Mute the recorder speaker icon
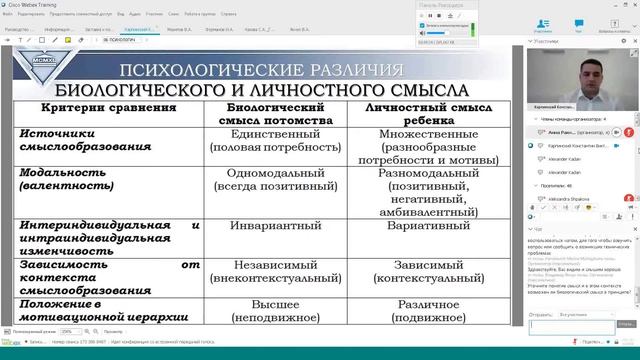This screenshot has width=640, height=360. 422,33
